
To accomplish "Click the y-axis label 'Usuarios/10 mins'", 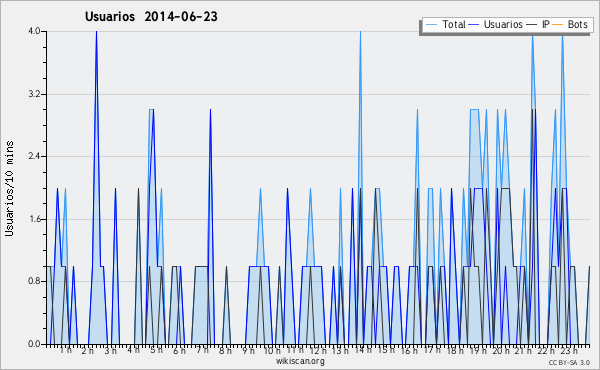I will point(9,188).
